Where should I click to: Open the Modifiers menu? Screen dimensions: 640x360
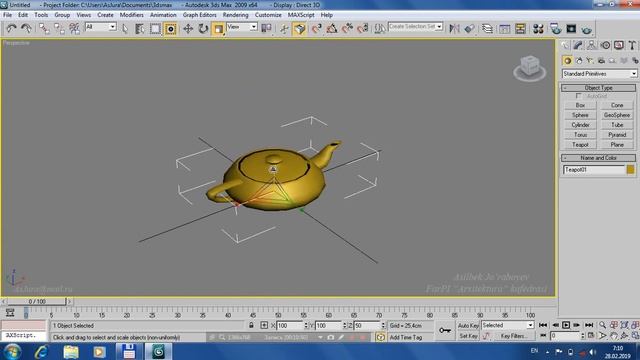(x=131, y=15)
